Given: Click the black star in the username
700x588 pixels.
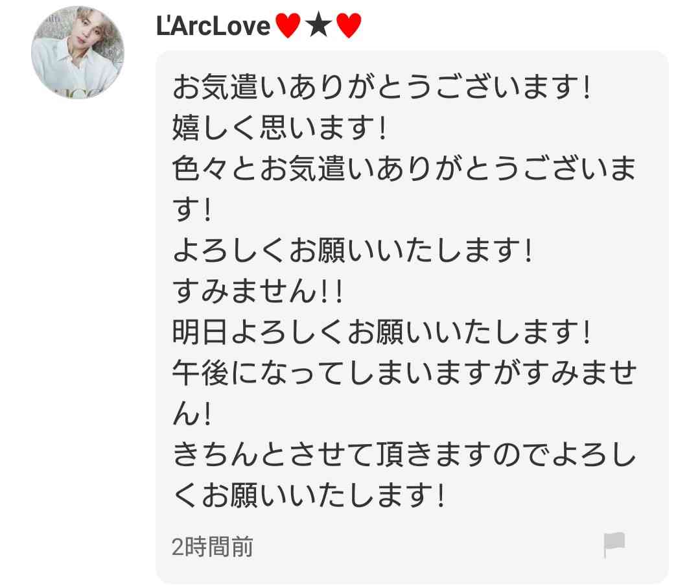Looking at the screenshot, I should [319, 25].
